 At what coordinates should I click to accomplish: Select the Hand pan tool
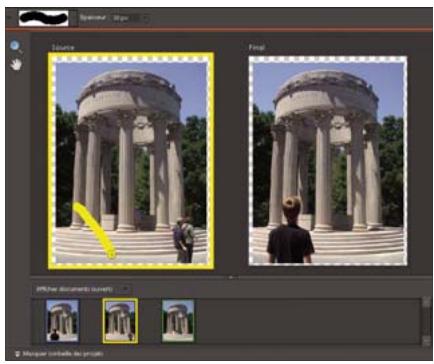16,64
